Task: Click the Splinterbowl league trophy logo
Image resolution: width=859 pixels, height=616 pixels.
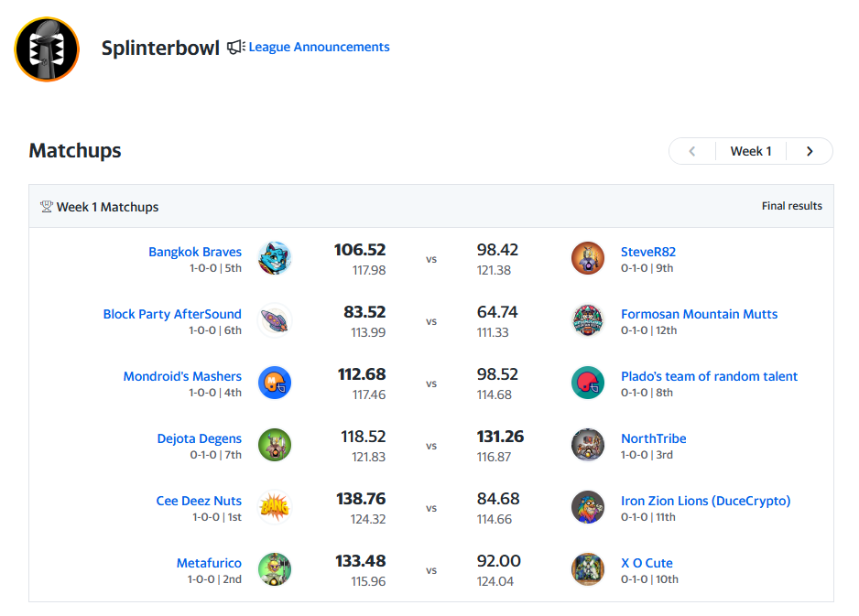Action: pos(47,49)
